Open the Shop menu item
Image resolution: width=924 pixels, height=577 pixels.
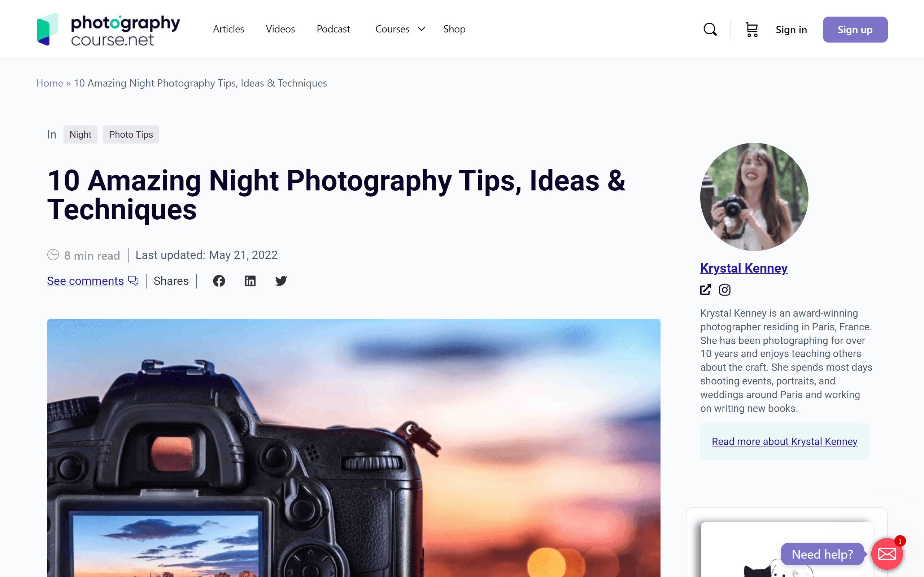(x=454, y=29)
